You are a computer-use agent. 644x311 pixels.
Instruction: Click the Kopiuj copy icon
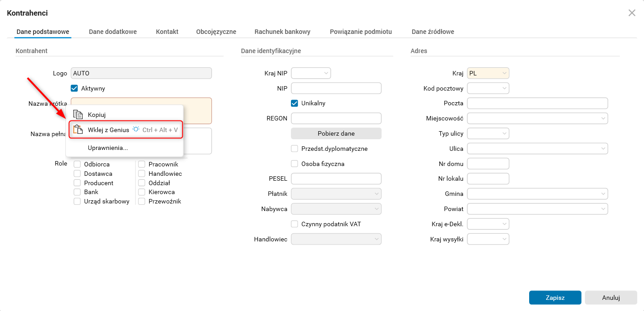(x=78, y=115)
